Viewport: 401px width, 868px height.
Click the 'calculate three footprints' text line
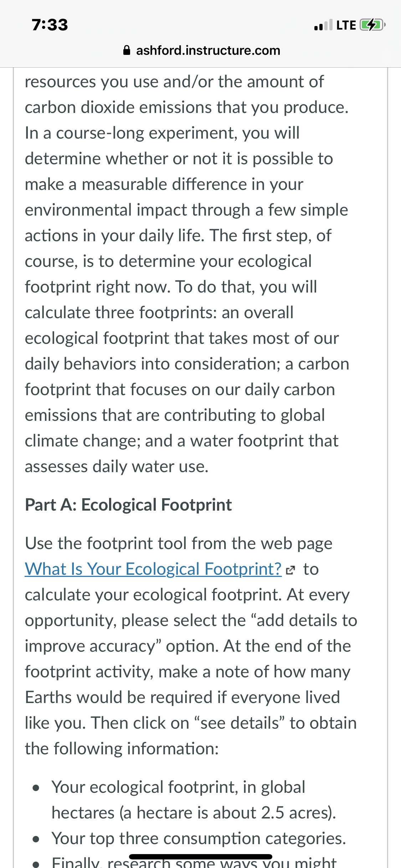click(159, 312)
